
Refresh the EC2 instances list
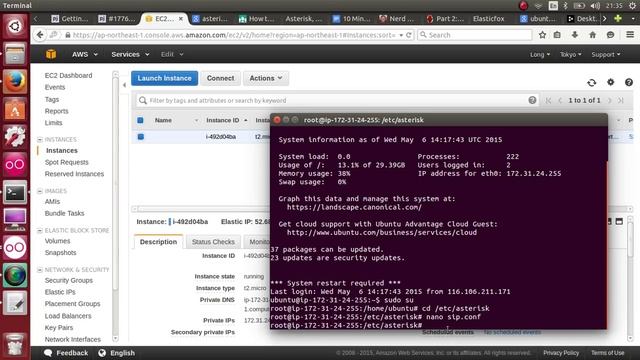(x=591, y=82)
